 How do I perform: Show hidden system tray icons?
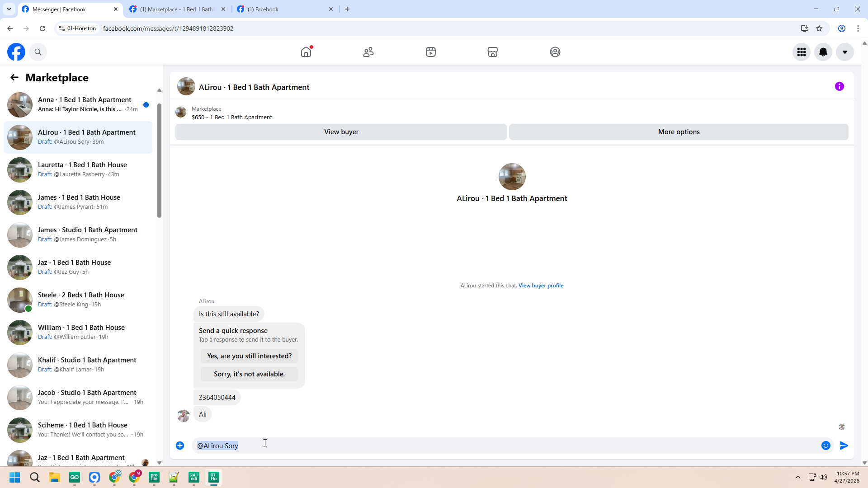tap(797, 477)
